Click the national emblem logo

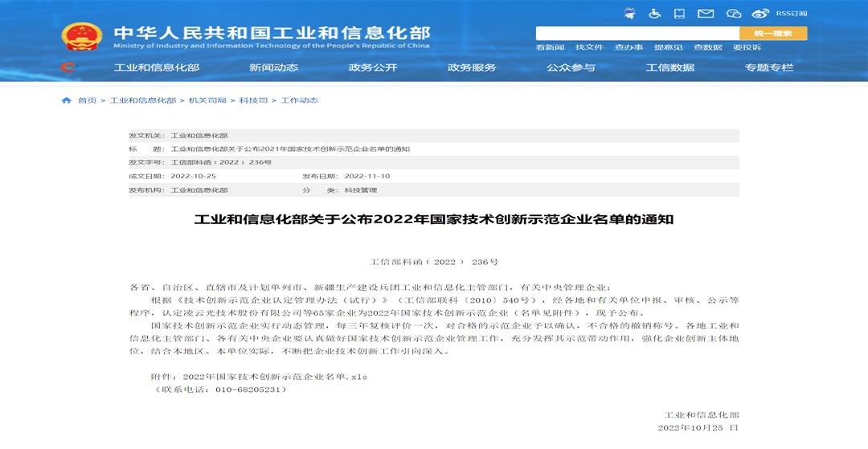82,36
